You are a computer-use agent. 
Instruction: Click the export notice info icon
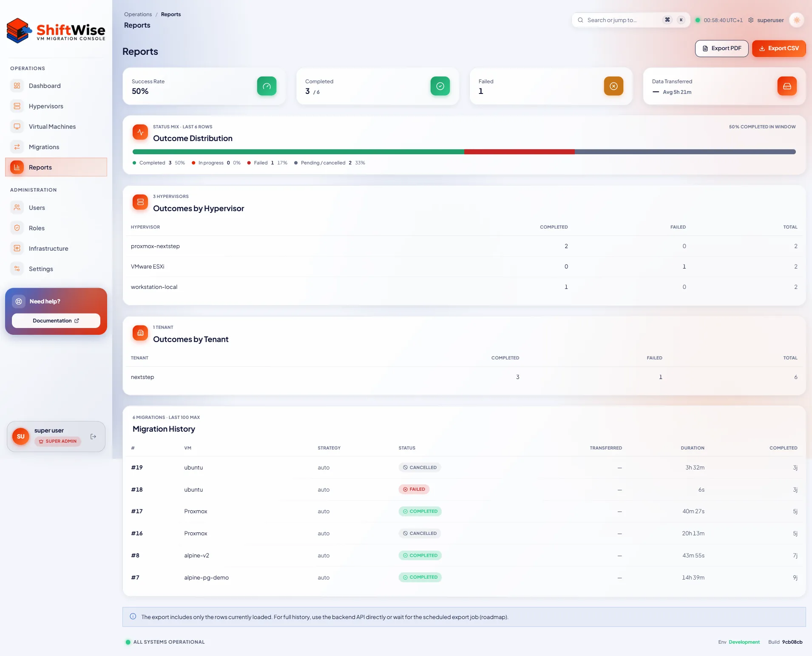(133, 616)
